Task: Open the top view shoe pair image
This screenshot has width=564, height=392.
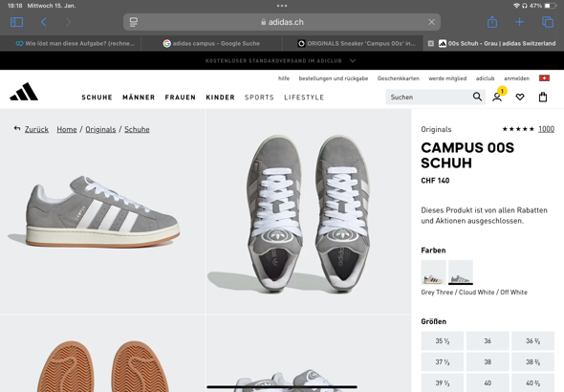Action: click(309, 211)
